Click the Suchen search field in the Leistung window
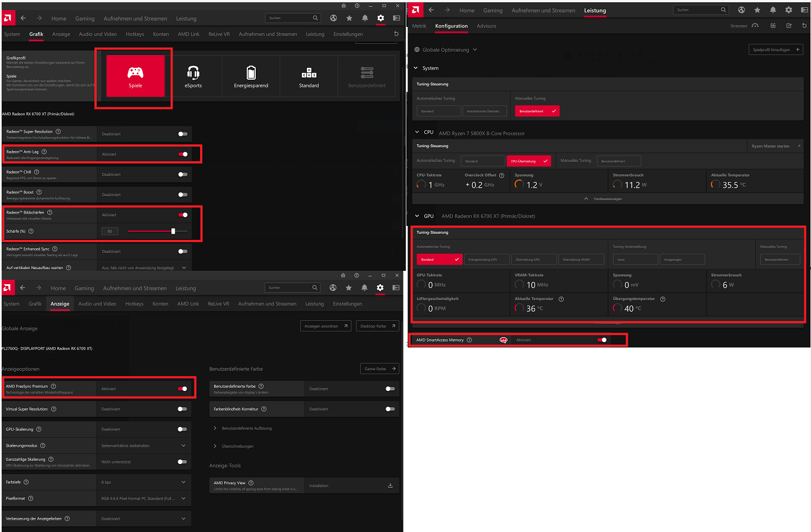The image size is (811, 532). [701, 10]
